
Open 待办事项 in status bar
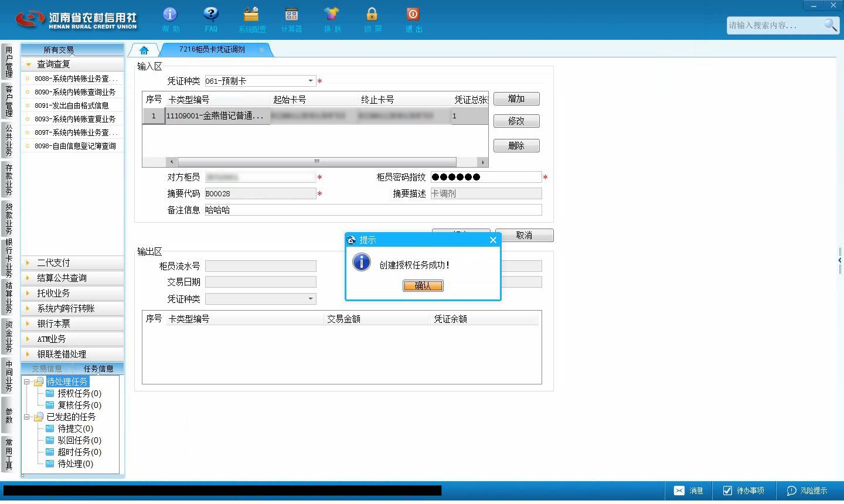[743, 491]
